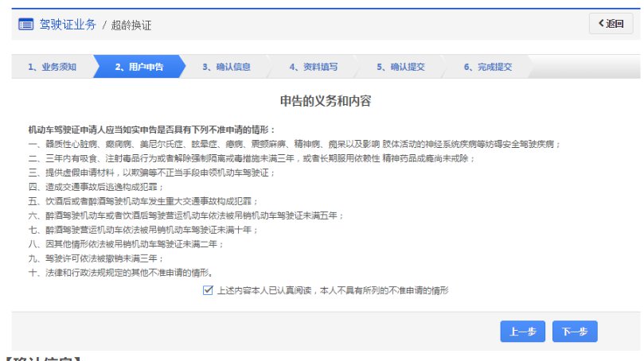
Task: Go to previous step with 上一步
Action: 522,331
